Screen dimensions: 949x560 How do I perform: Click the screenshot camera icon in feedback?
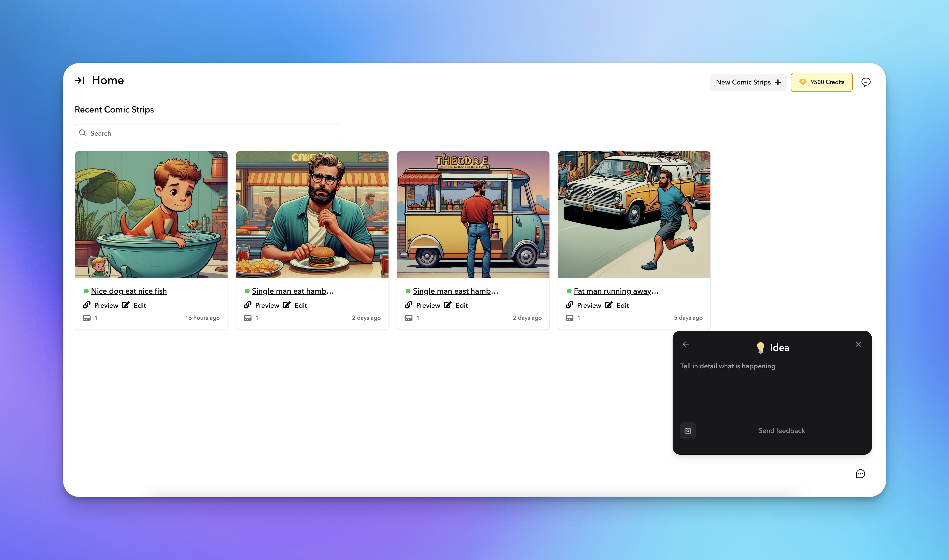coord(688,431)
